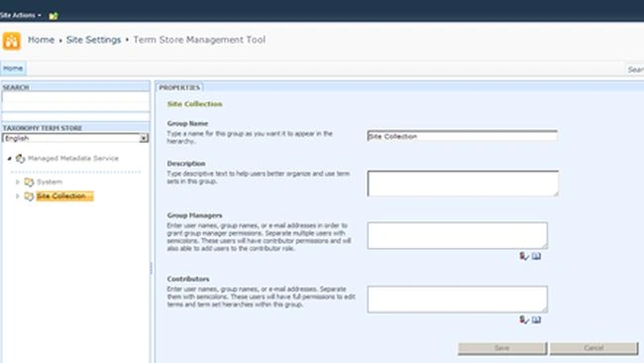This screenshot has height=363, width=644.
Task: Collapse the Managed Metadata Service node
Action: 10,159
